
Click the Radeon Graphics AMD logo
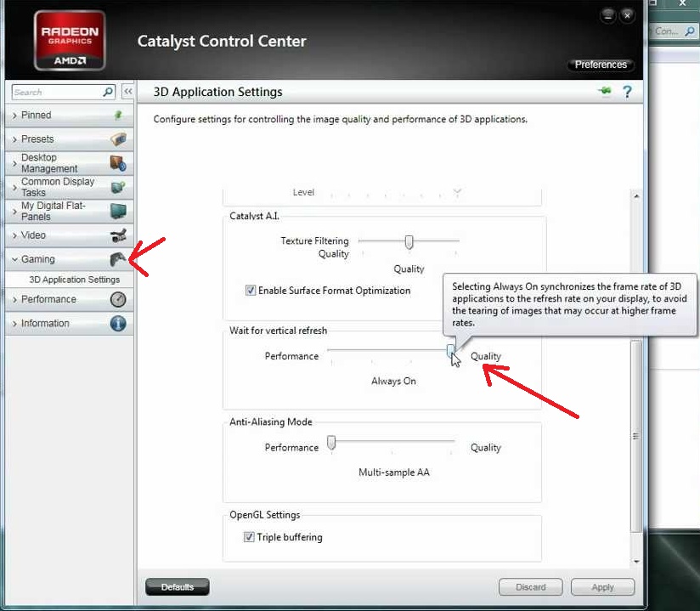70,41
